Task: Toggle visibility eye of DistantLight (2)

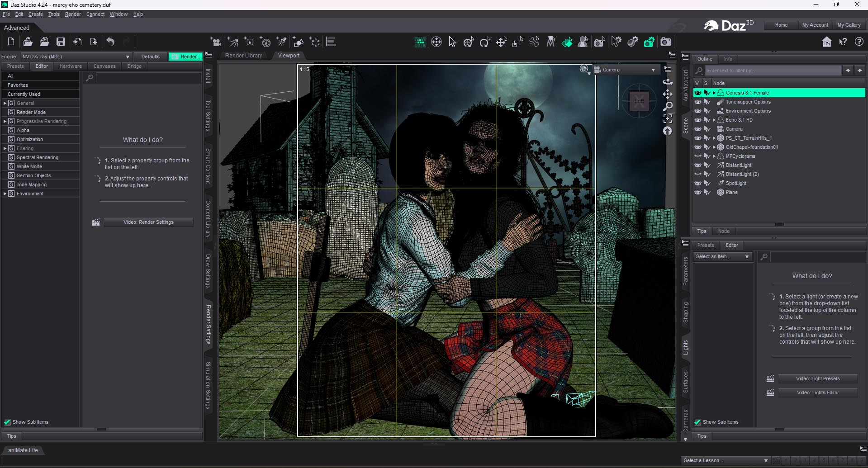Action: [x=698, y=174]
